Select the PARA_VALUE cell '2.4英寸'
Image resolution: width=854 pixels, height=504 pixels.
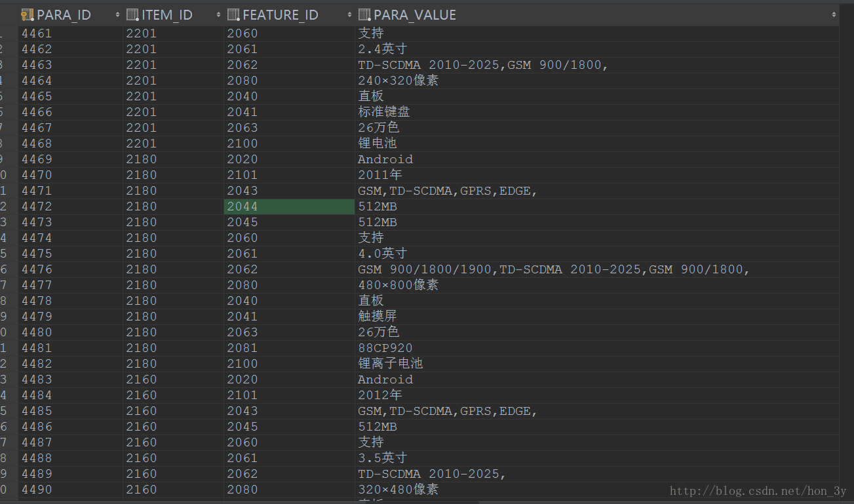tap(597, 49)
